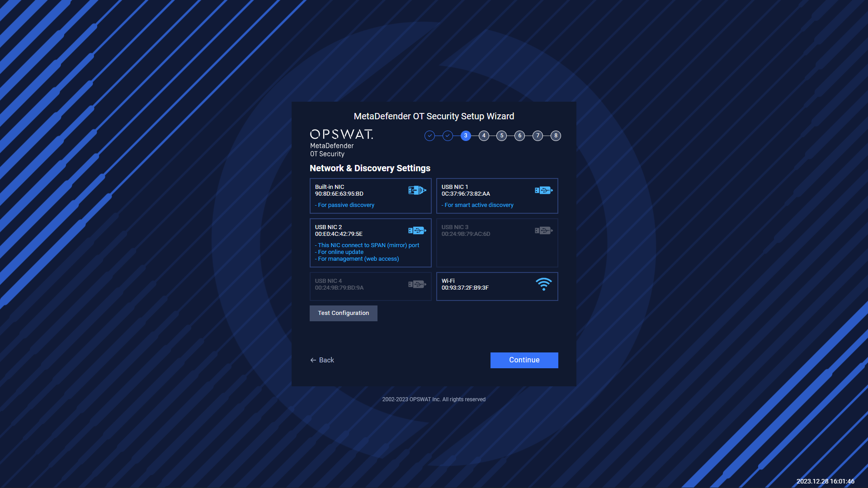Viewport: 868px width, 488px height.
Task: Click MAC address 90:8D:6E:63:95:BD
Action: pos(339,194)
